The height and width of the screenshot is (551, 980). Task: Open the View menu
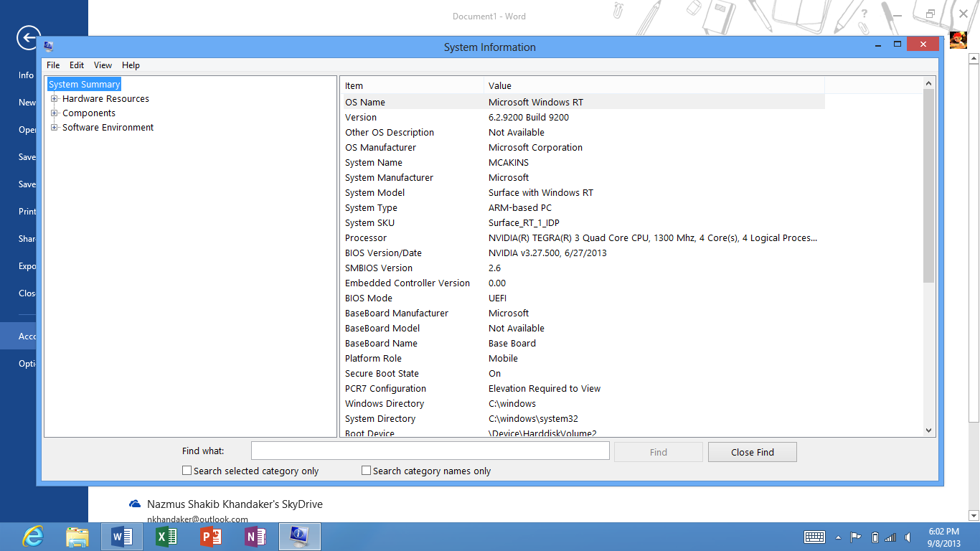click(103, 65)
